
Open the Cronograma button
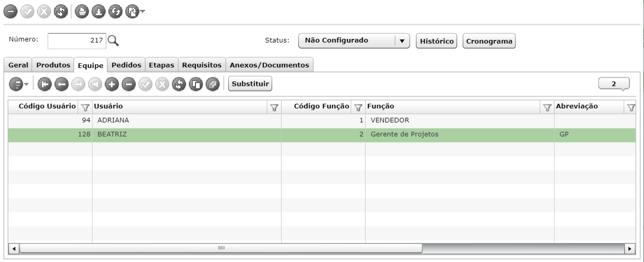[489, 41]
